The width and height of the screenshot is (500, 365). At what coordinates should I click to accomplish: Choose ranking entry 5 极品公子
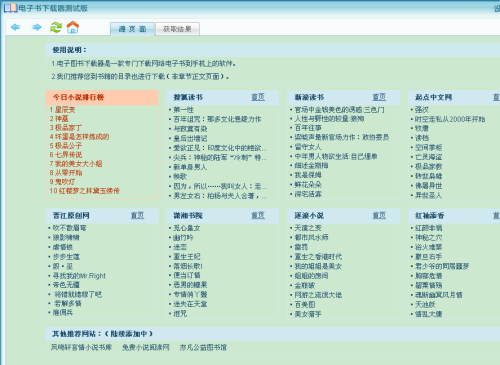click(66, 146)
